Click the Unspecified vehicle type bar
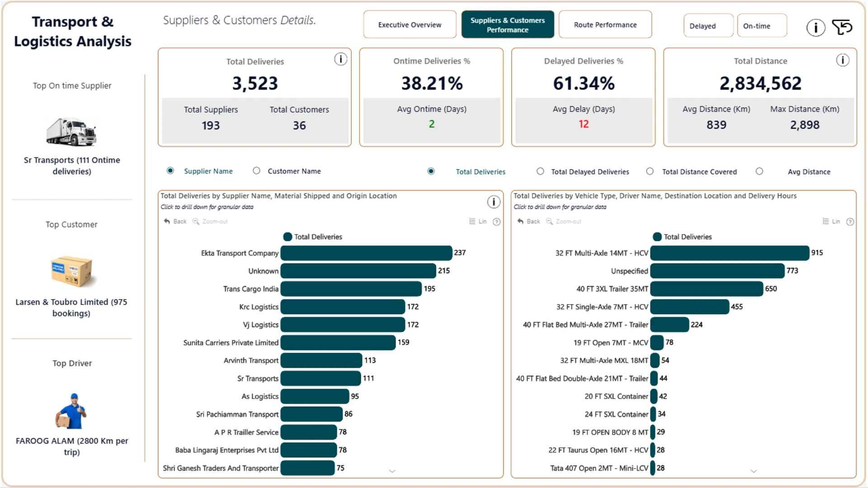Viewport: 868px width, 488px height. tap(718, 271)
